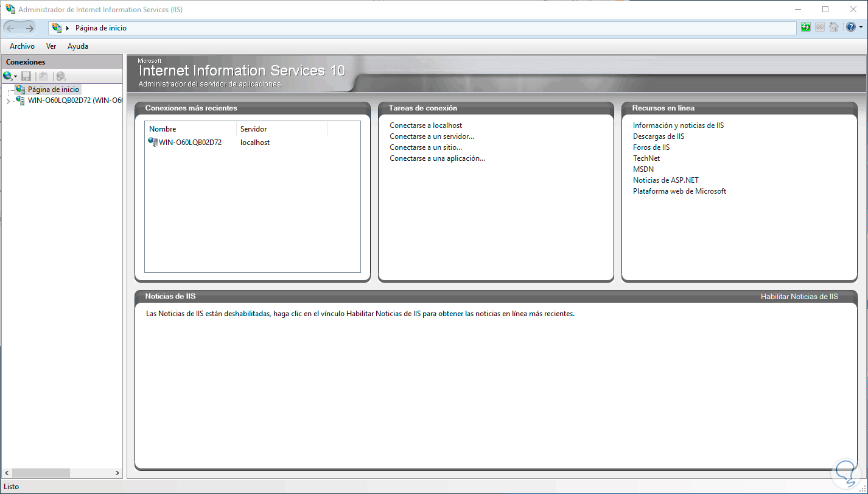Click the greyed globe Delete Connection icon

coord(60,76)
